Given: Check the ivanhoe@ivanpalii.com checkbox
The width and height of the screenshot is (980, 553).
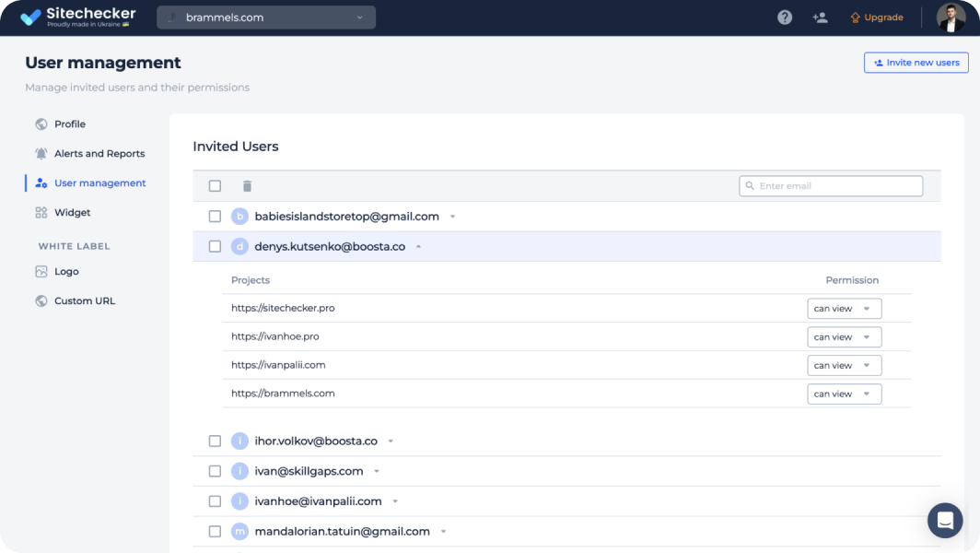Looking at the screenshot, I should coord(215,501).
